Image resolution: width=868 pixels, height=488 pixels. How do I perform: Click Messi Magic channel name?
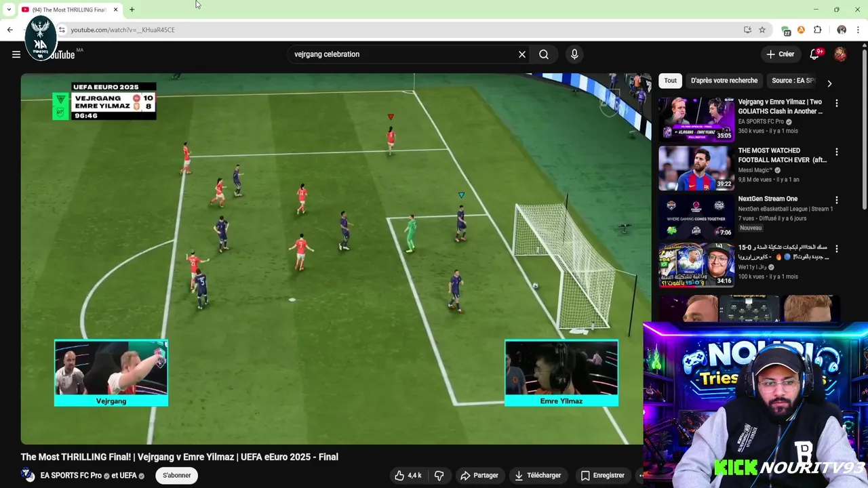[x=755, y=170]
